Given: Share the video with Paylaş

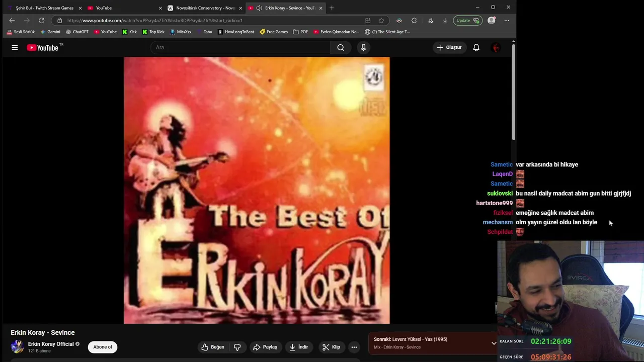Looking at the screenshot, I should tap(265, 347).
